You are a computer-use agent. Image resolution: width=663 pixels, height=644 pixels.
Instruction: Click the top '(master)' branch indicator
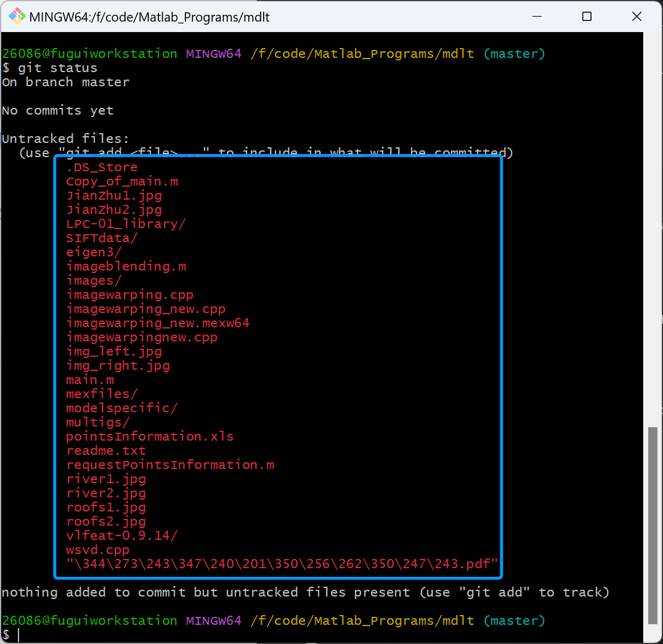click(514, 54)
